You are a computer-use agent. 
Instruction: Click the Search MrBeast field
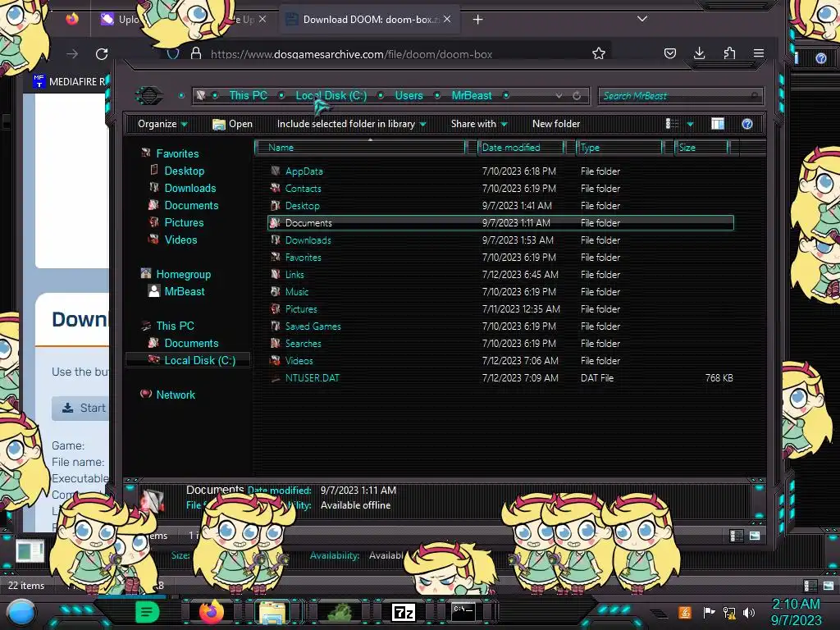pyautogui.click(x=680, y=96)
